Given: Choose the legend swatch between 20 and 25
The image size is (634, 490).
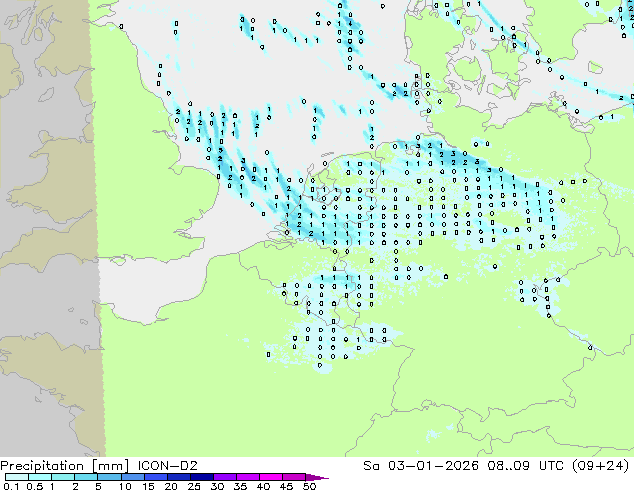Looking at the screenshot, I should pyautogui.click(x=178, y=477).
